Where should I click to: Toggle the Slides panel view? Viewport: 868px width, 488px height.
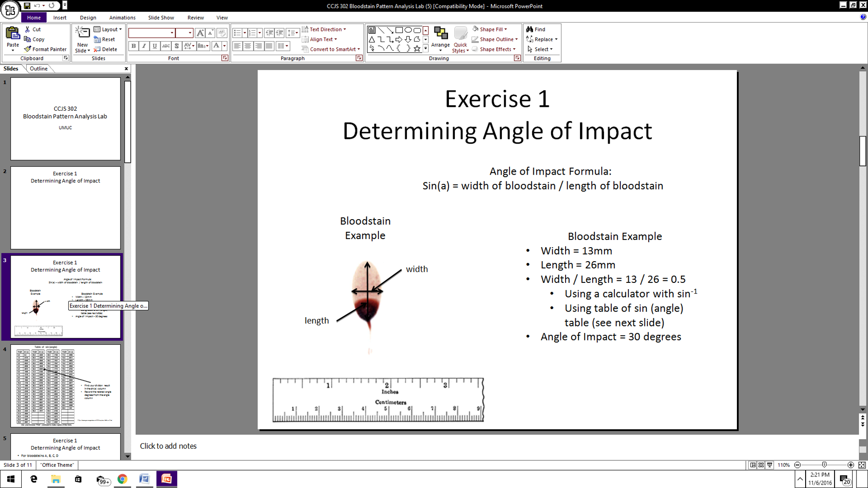click(11, 69)
